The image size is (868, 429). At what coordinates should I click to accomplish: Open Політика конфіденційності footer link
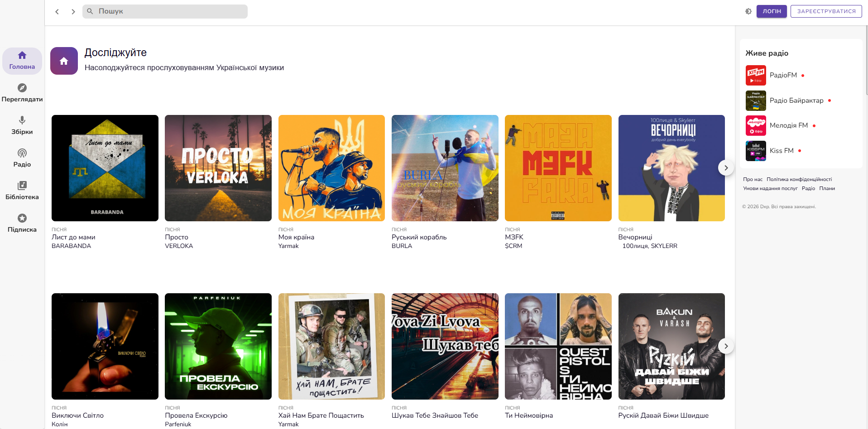[x=799, y=179]
